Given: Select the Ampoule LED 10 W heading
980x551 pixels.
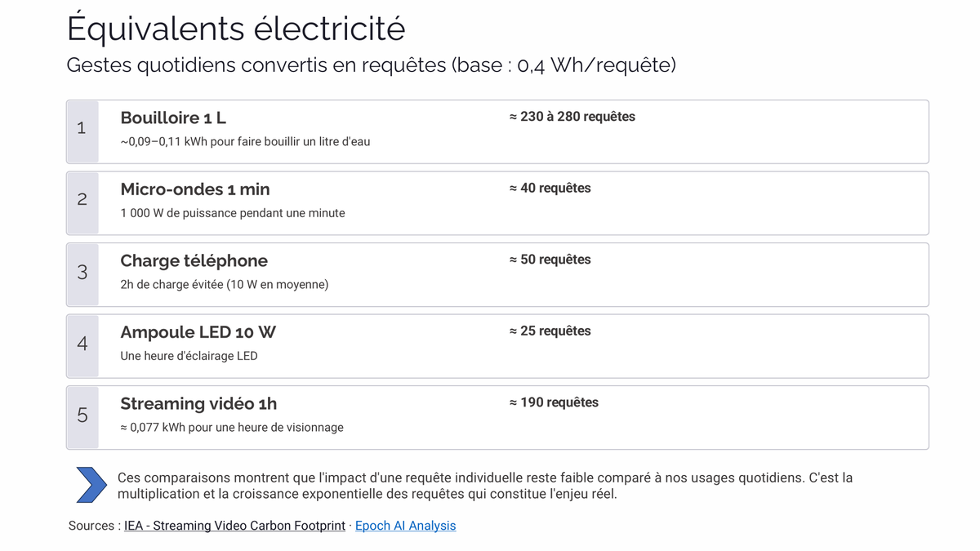Looking at the screenshot, I should pos(198,332).
